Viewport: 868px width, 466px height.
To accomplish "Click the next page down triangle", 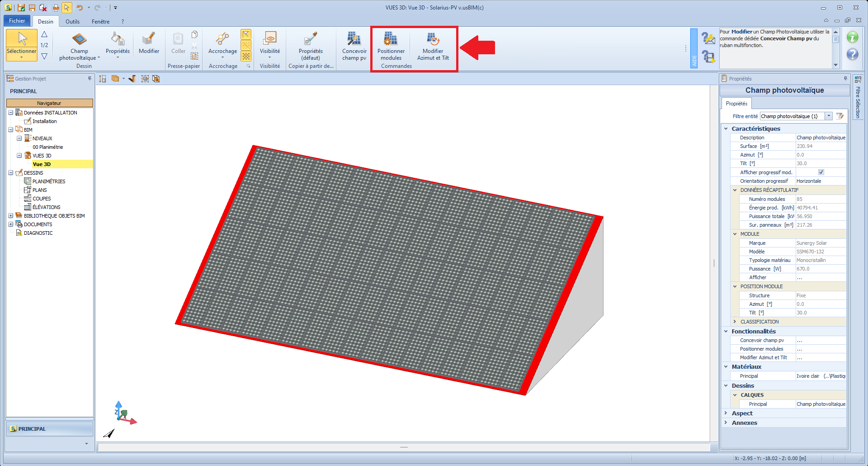I will (x=44, y=56).
